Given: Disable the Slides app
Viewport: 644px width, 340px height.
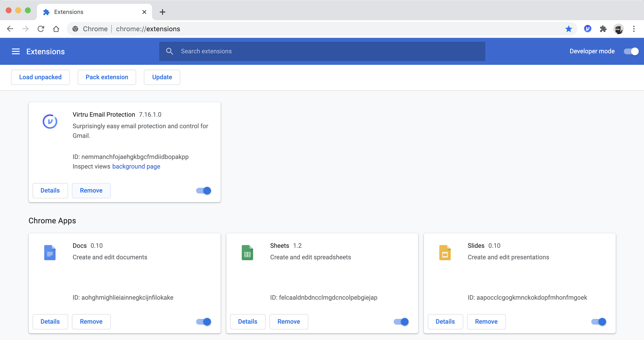Looking at the screenshot, I should point(598,322).
